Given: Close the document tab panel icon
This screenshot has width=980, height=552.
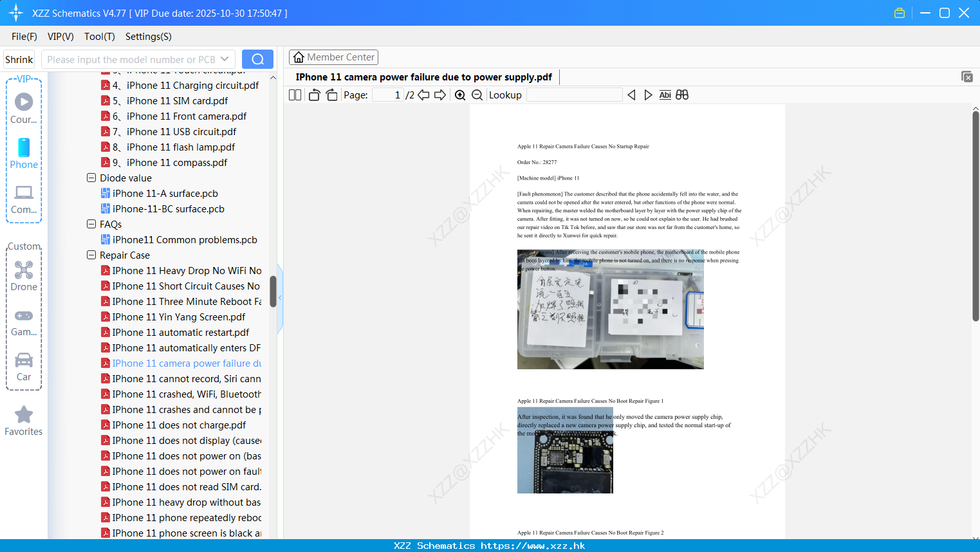Looking at the screenshot, I should tap(967, 77).
